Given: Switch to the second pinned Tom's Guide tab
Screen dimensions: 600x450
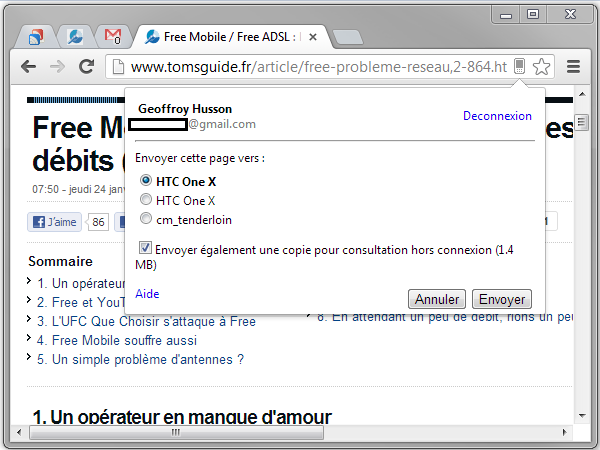Looking at the screenshot, I should tap(75, 37).
